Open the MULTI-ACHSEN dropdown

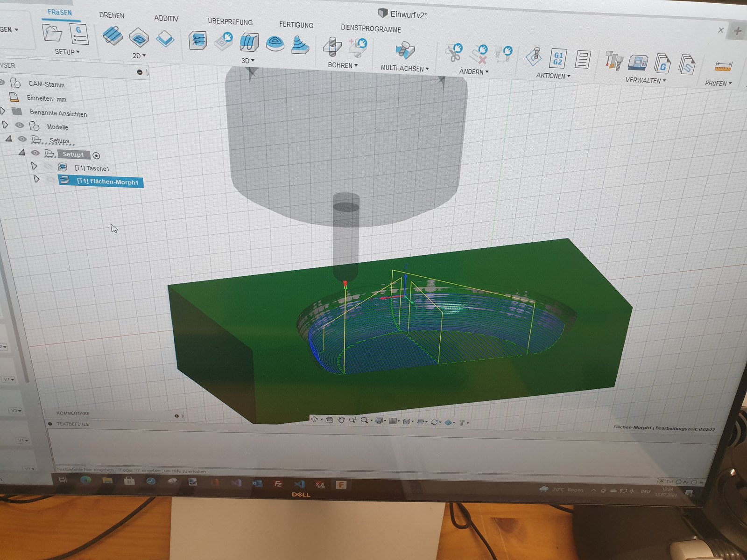tap(405, 68)
